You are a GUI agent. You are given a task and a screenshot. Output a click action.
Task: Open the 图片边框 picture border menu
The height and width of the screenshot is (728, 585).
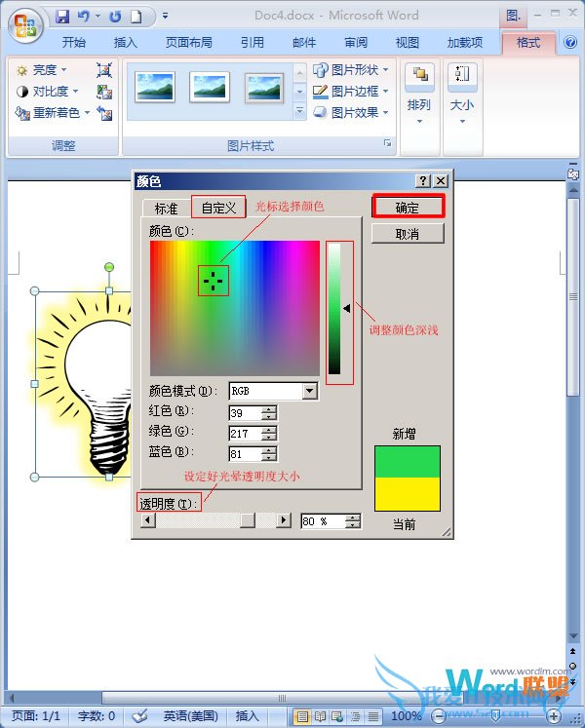(350, 92)
